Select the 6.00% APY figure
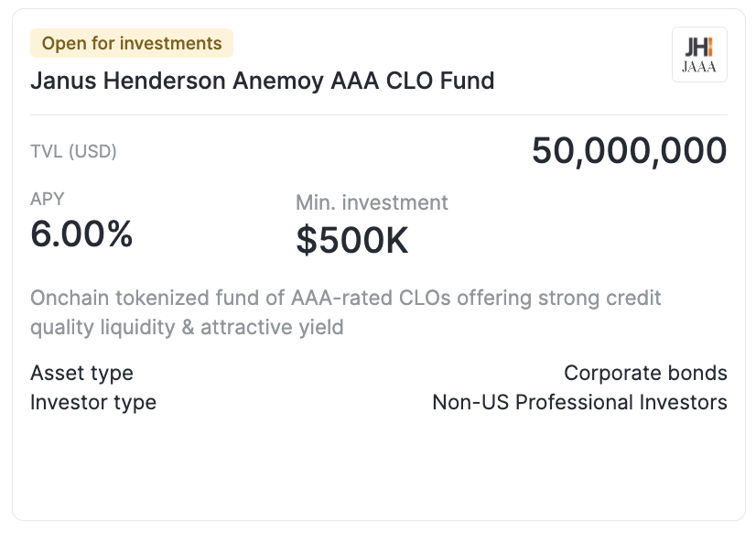Screen dimensions: 756x533 81,235
